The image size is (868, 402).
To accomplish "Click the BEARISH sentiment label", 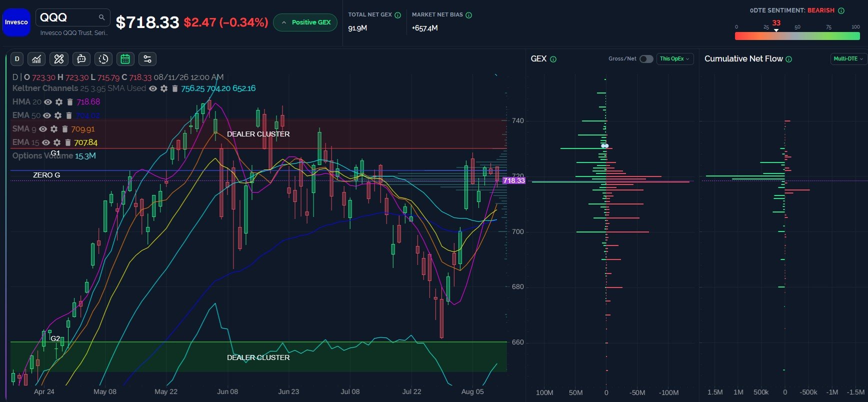I will tap(821, 10).
